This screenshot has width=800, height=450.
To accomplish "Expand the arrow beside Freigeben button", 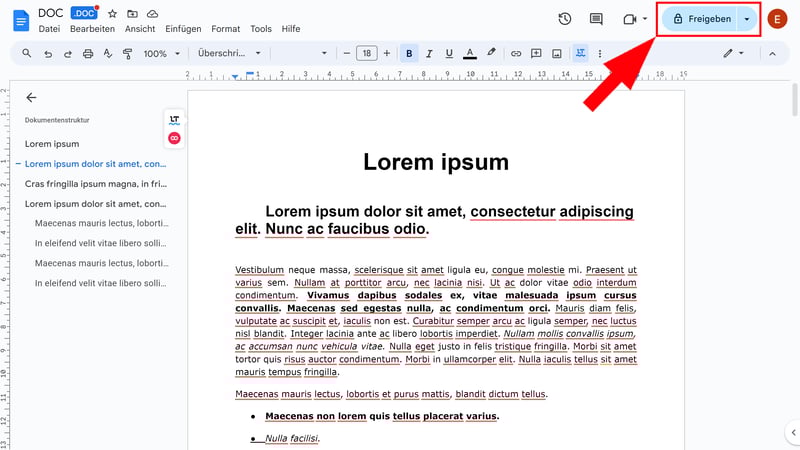I will tap(746, 19).
